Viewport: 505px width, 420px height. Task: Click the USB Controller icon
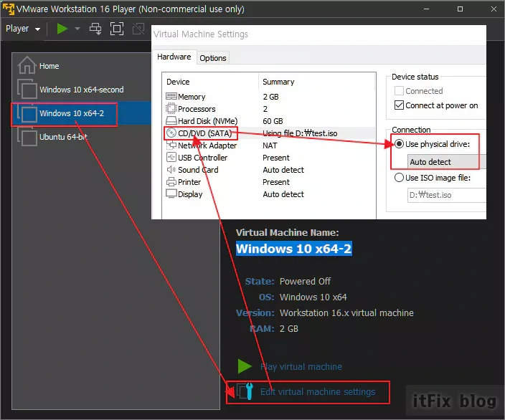(171, 157)
